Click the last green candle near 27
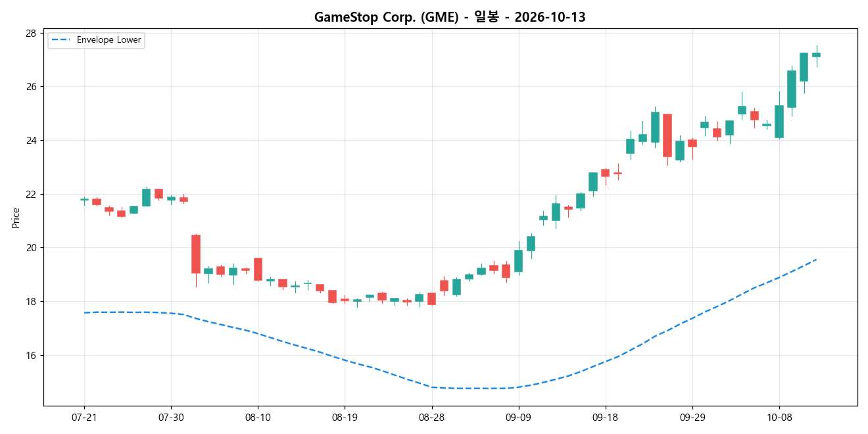Viewport: 868px width, 434px height. [816, 55]
